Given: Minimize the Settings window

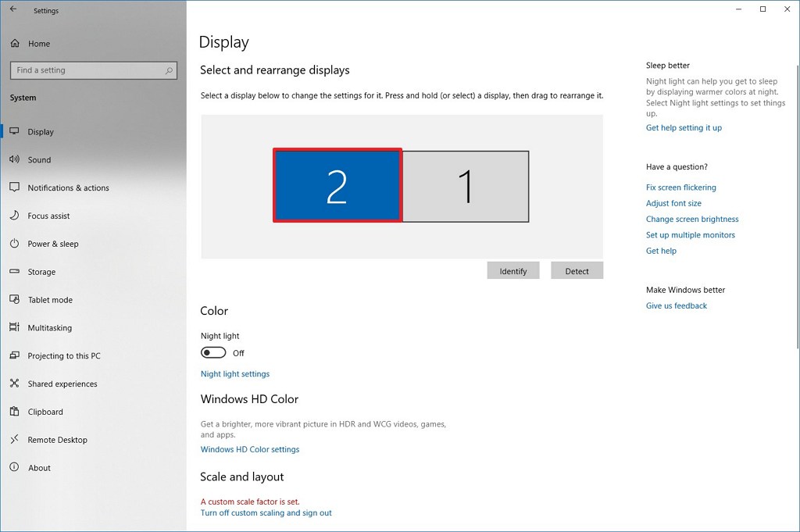Looking at the screenshot, I should click(739, 9).
